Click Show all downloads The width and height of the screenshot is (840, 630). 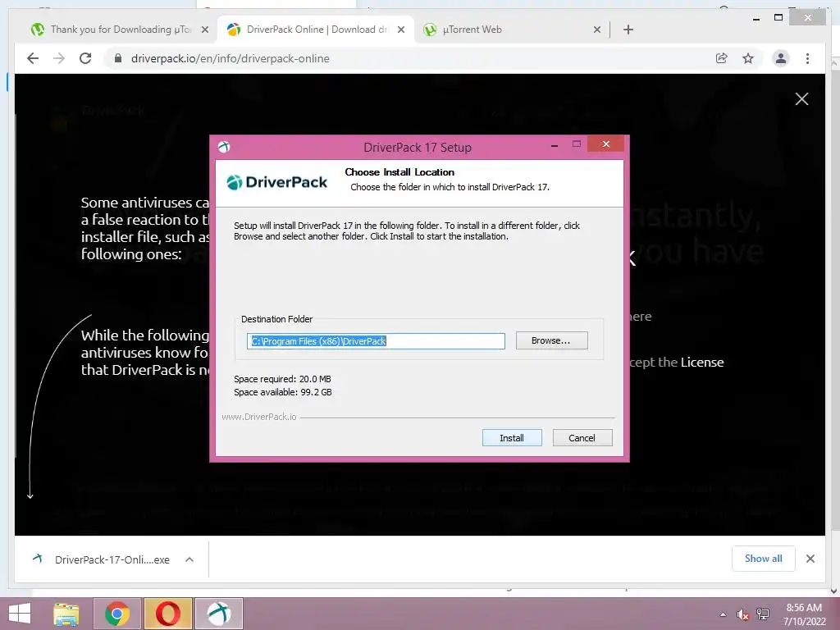(x=764, y=559)
